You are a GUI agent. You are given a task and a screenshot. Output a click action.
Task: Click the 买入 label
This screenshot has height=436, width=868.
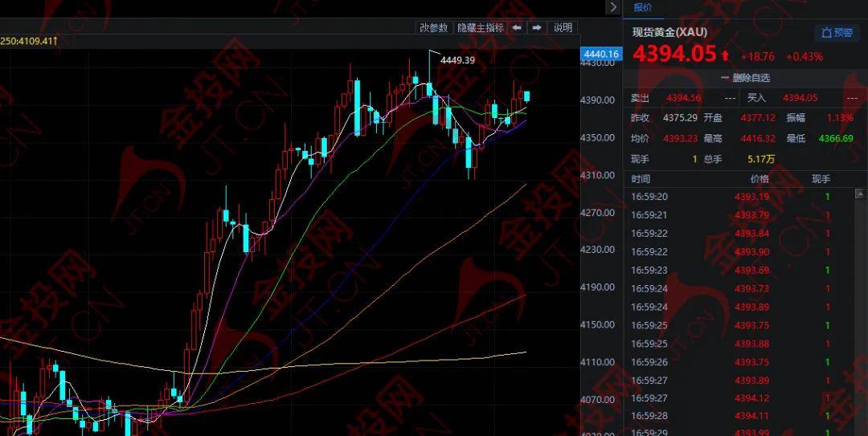click(756, 98)
